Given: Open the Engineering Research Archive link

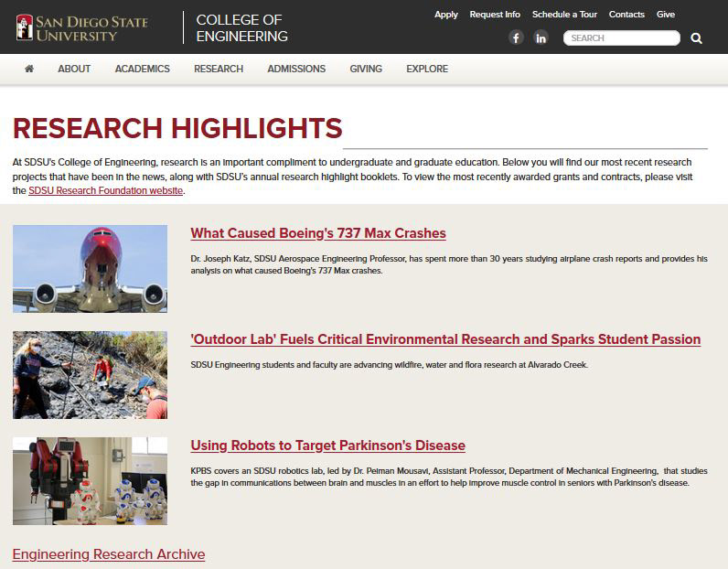Looking at the screenshot, I should pos(109,554).
